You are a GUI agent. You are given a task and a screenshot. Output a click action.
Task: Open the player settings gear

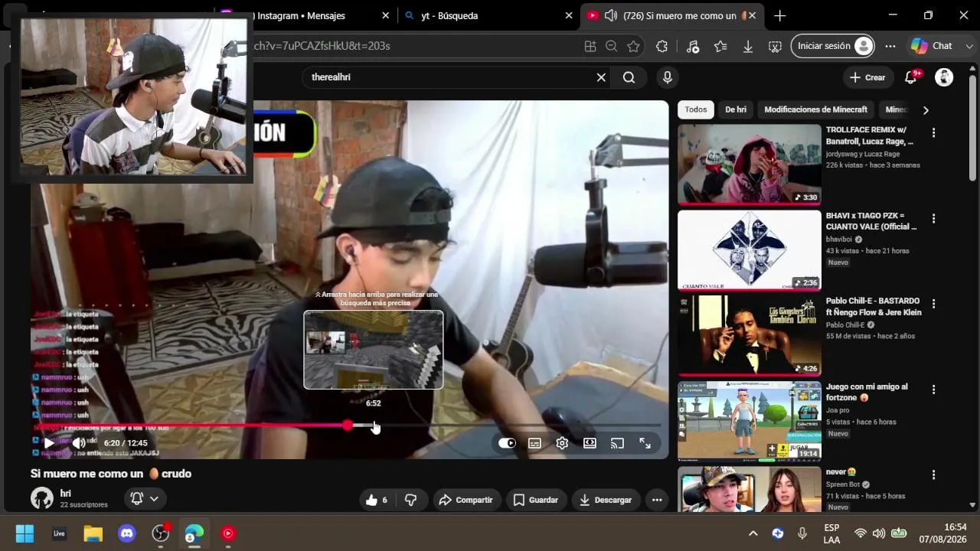coord(562,443)
